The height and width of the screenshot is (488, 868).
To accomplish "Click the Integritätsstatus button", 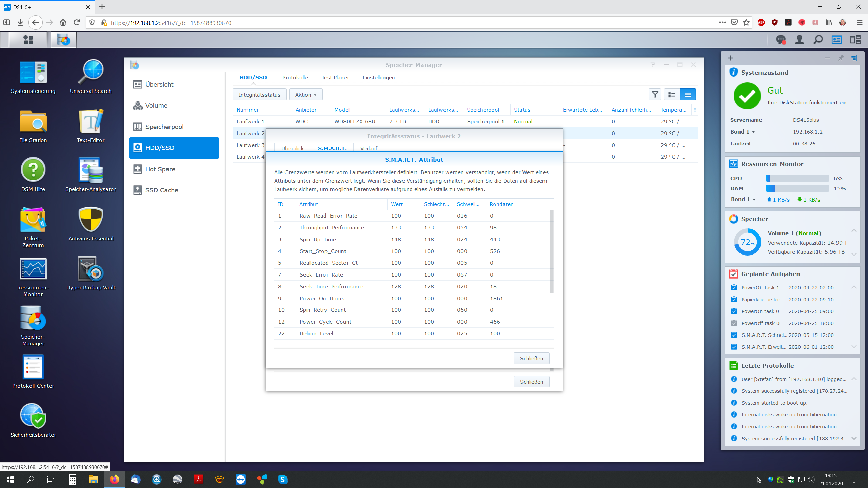I will pyautogui.click(x=259, y=95).
